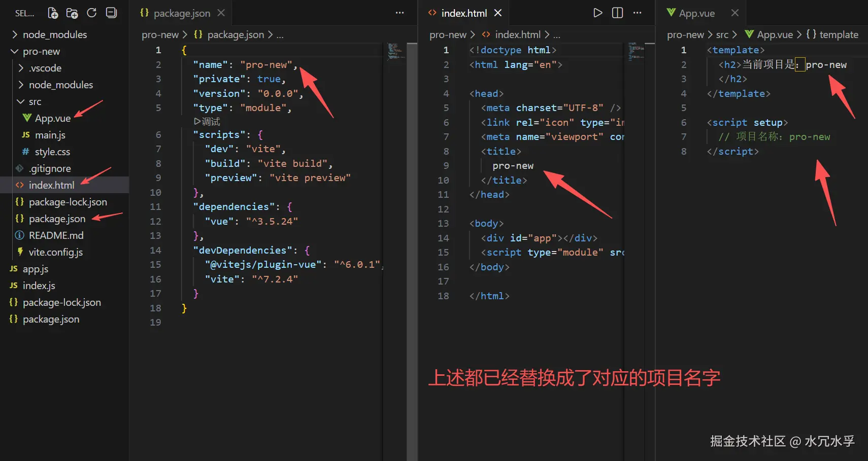Click the trailing ellipsis breadcrumb in index.html editor
The height and width of the screenshot is (461, 868).
pyautogui.click(x=557, y=35)
